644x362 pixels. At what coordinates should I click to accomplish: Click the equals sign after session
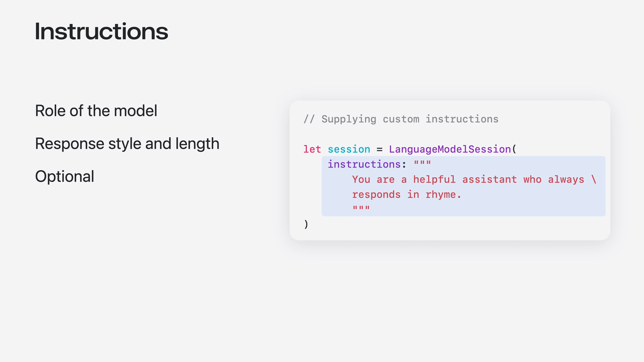tap(379, 149)
